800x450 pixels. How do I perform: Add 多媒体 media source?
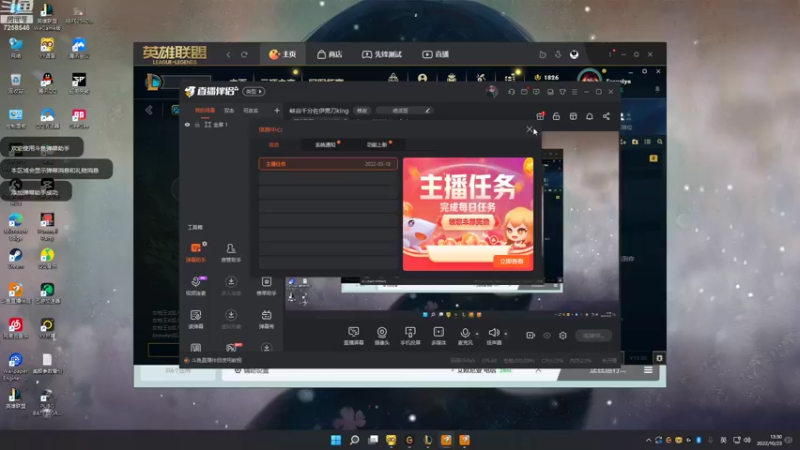[x=438, y=336]
